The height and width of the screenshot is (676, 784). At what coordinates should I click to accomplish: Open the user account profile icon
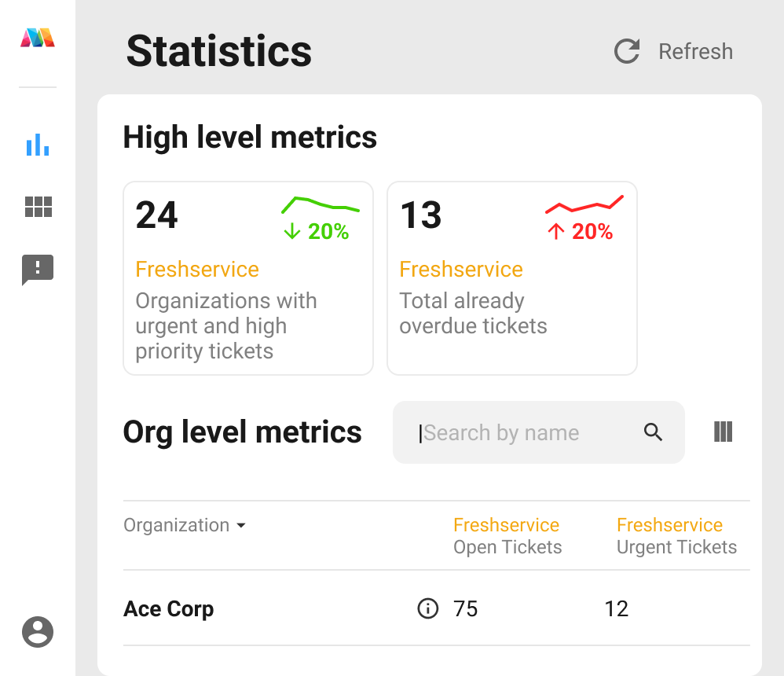38,632
